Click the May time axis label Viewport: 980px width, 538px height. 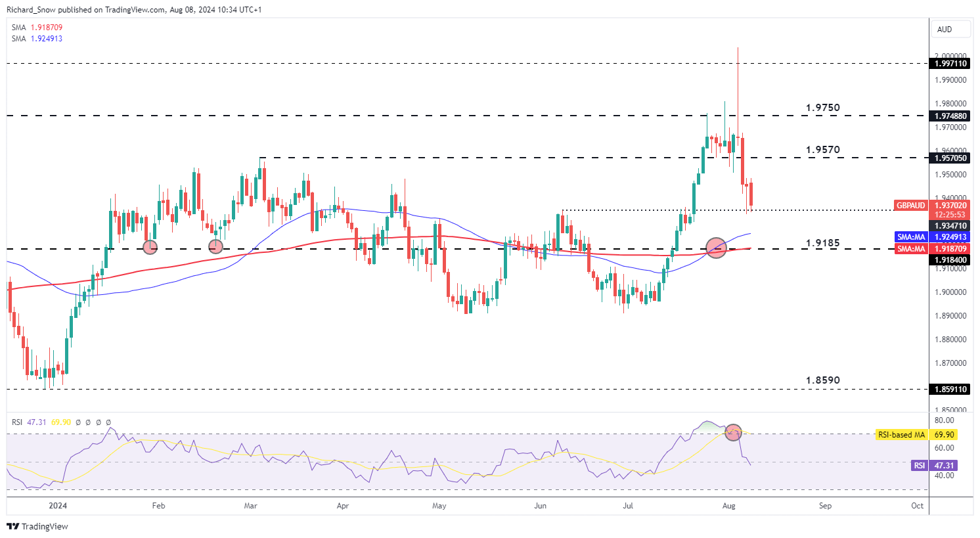(x=439, y=506)
